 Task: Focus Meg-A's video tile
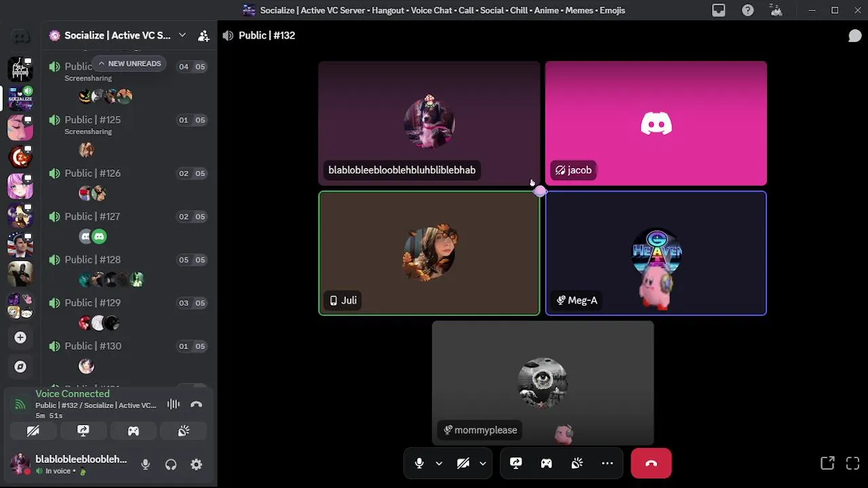pos(656,253)
